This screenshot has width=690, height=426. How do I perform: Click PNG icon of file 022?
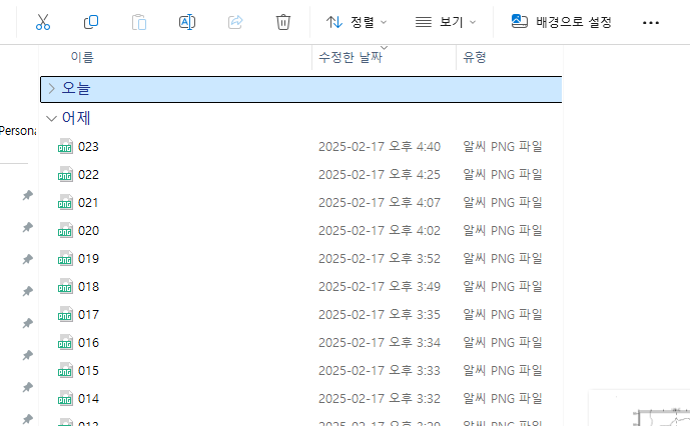point(66,175)
